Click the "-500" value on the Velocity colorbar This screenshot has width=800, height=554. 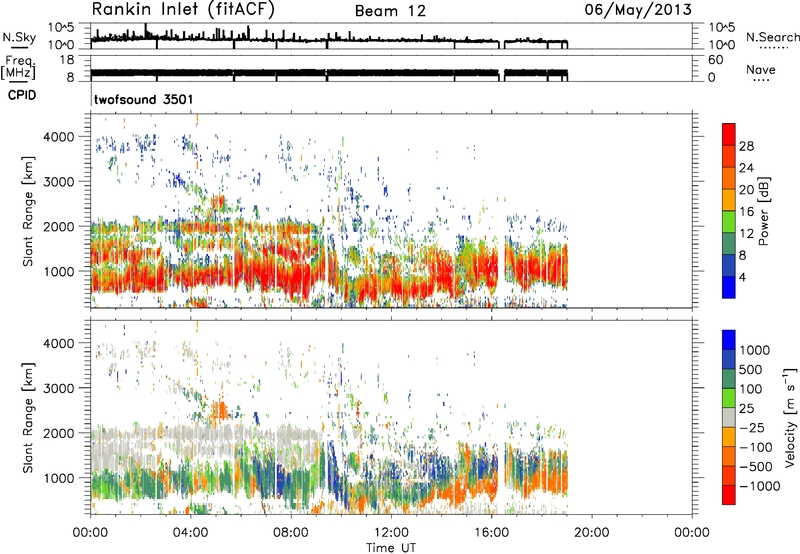pos(754,467)
